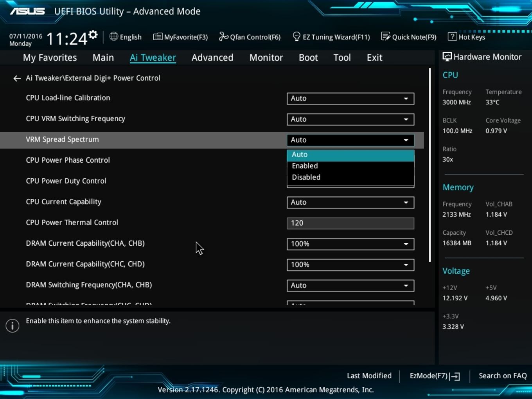Screen dimensions: 532x399
Task: Show the Hot Keys help
Action: (x=466, y=37)
